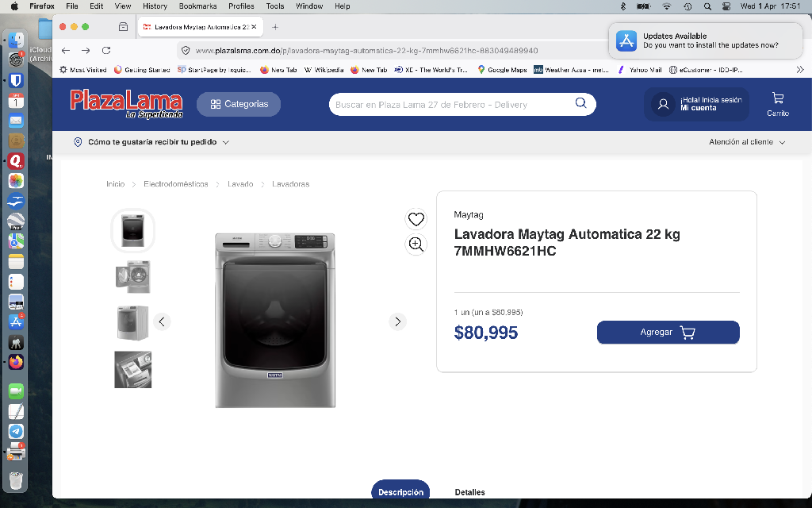
Task: Open Finder from the dock
Action: click(16, 40)
